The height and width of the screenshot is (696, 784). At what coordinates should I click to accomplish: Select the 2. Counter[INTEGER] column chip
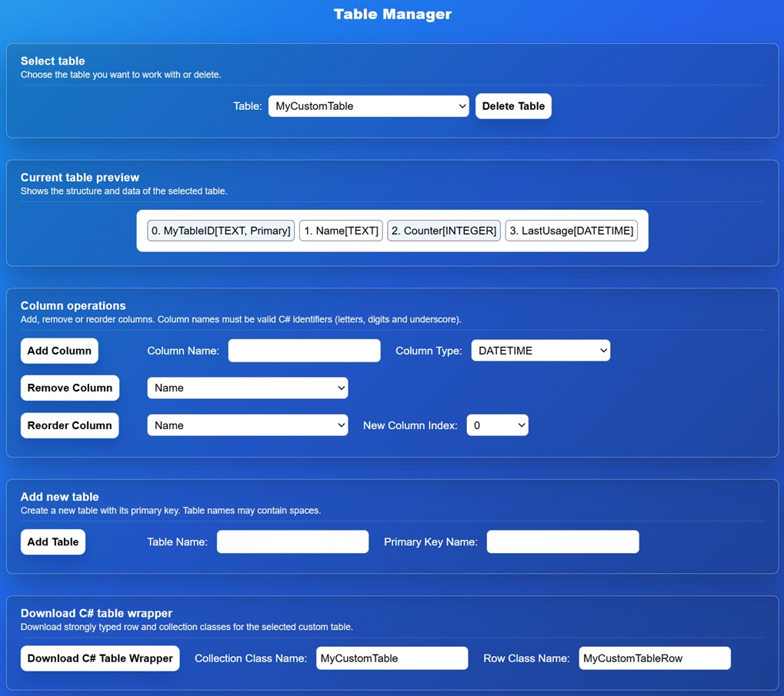coord(444,231)
